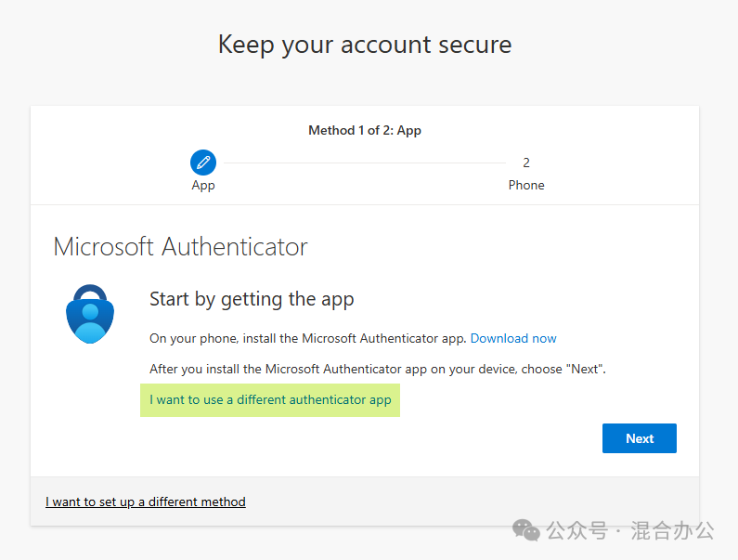Click the Microsoft Authenticator lock logo
Image resolution: width=738 pixels, height=560 pixels.
click(90, 314)
